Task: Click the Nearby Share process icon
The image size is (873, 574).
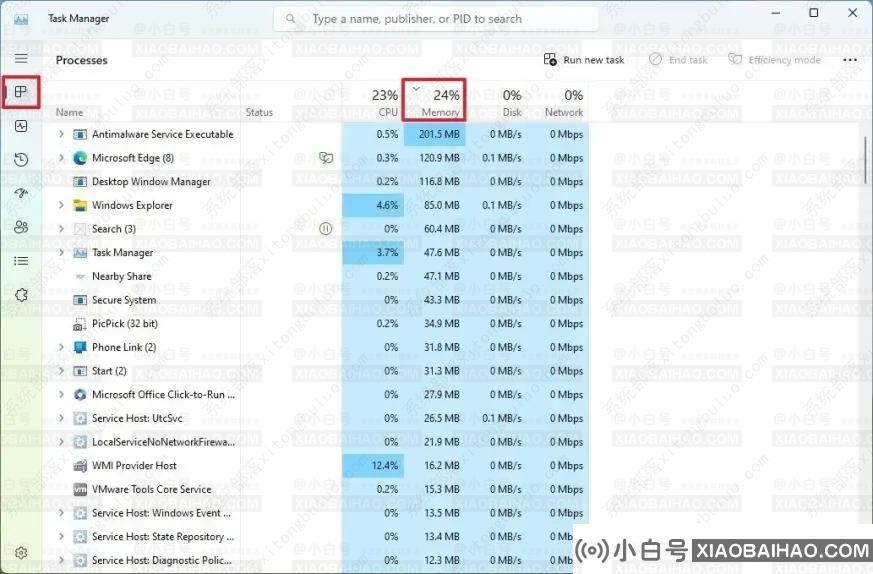Action: [80, 277]
